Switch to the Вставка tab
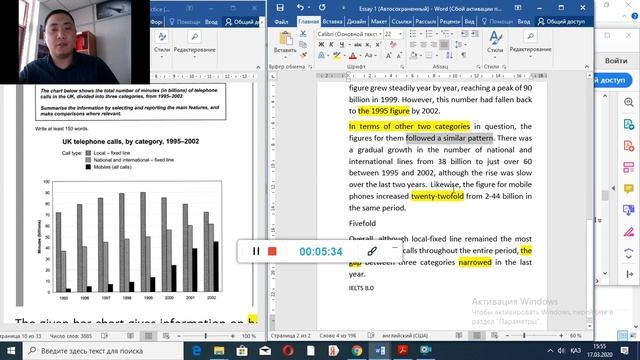The height and width of the screenshot is (360, 640). pos(332,22)
